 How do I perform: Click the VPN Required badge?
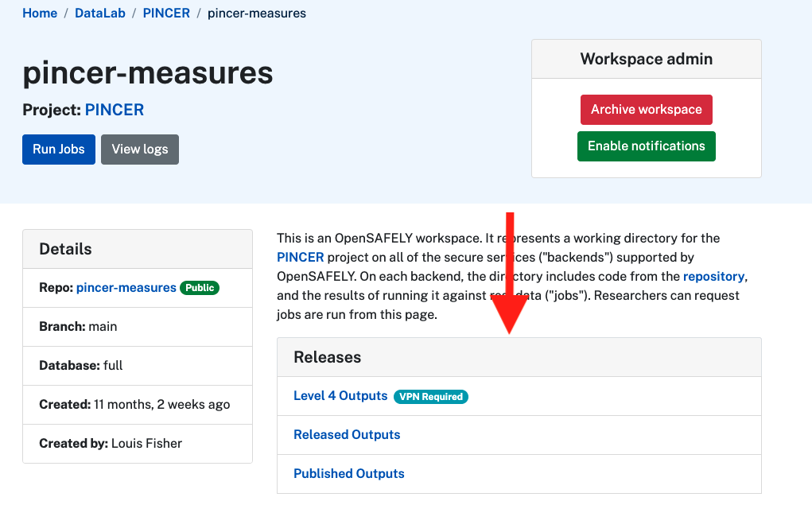(430, 396)
